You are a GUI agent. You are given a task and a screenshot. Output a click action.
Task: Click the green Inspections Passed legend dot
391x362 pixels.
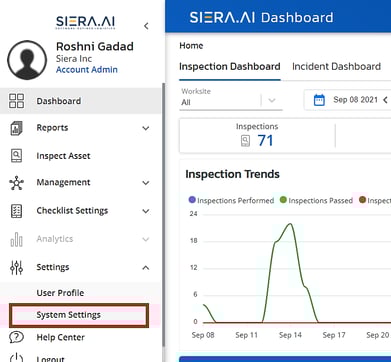coord(283,200)
